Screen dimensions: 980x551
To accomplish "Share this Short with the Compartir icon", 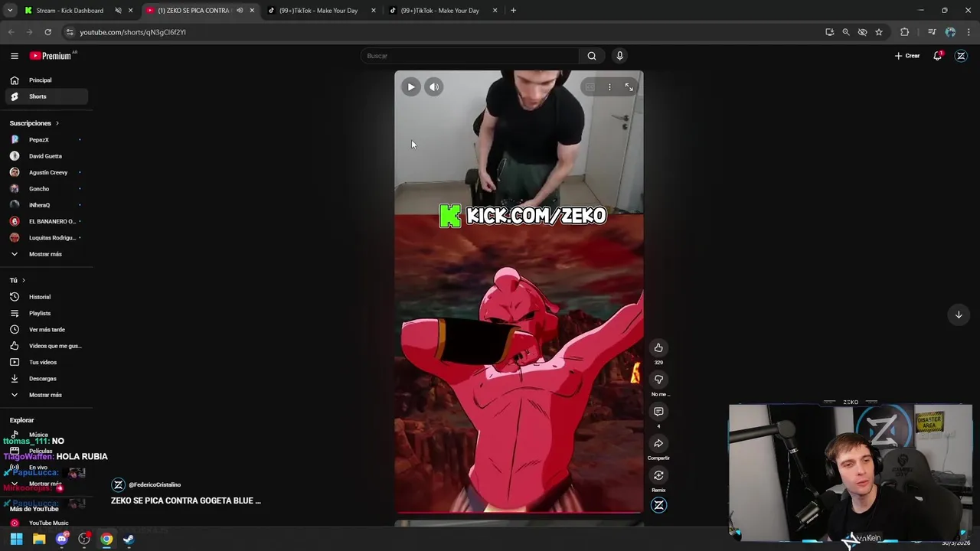I will 658,444.
